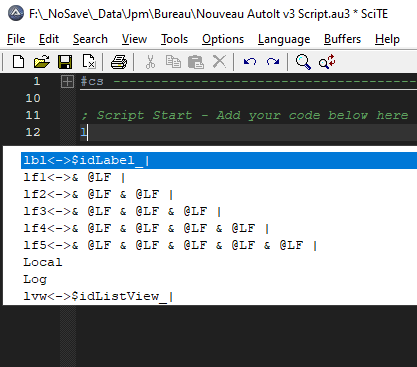Click line number 11 in the margin
The height and width of the screenshot is (367, 417).
(x=33, y=115)
